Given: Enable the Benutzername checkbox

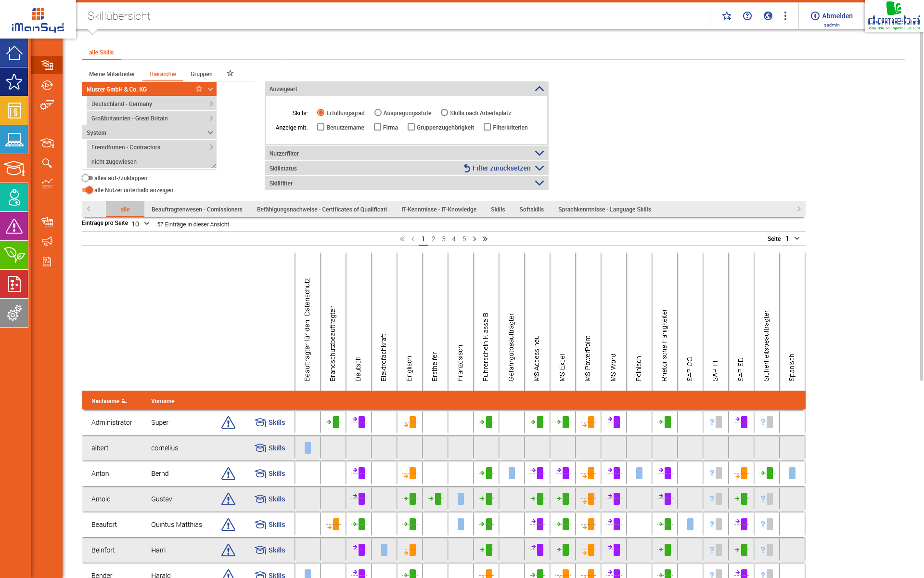Looking at the screenshot, I should 321,127.
